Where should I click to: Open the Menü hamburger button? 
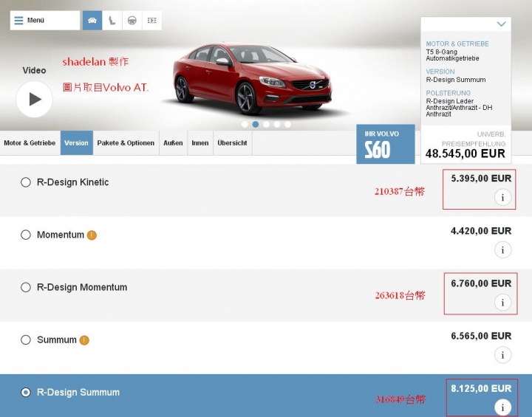click(x=45, y=21)
